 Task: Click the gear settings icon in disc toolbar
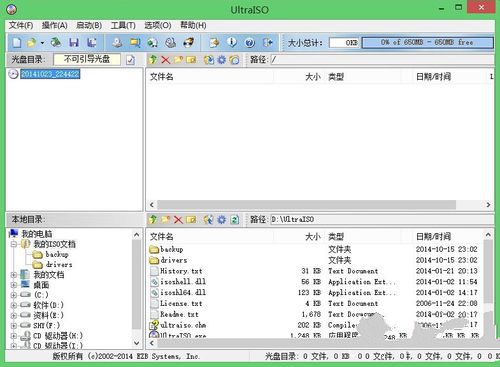pyautogui.click(x=222, y=60)
